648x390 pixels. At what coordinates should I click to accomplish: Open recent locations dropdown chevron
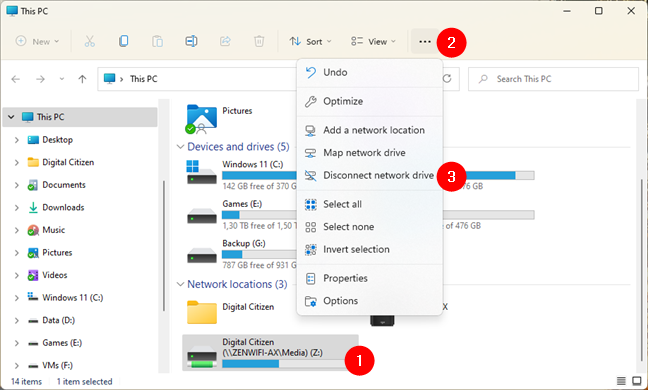[x=62, y=79]
